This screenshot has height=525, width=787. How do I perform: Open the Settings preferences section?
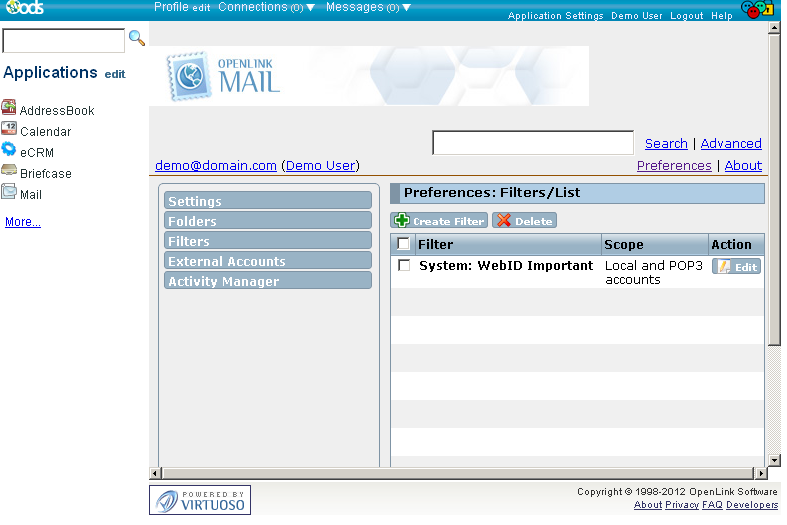click(x=268, y=200)
